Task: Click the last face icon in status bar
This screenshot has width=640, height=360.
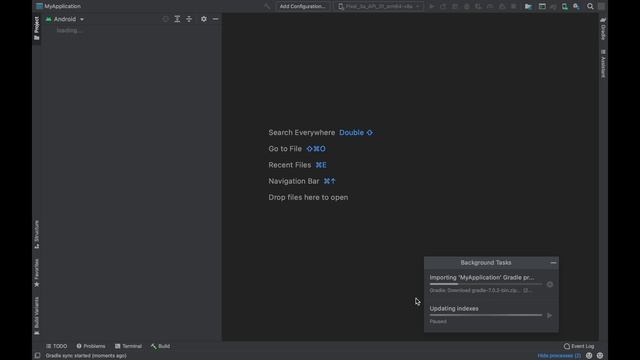Action: (600, 356)
